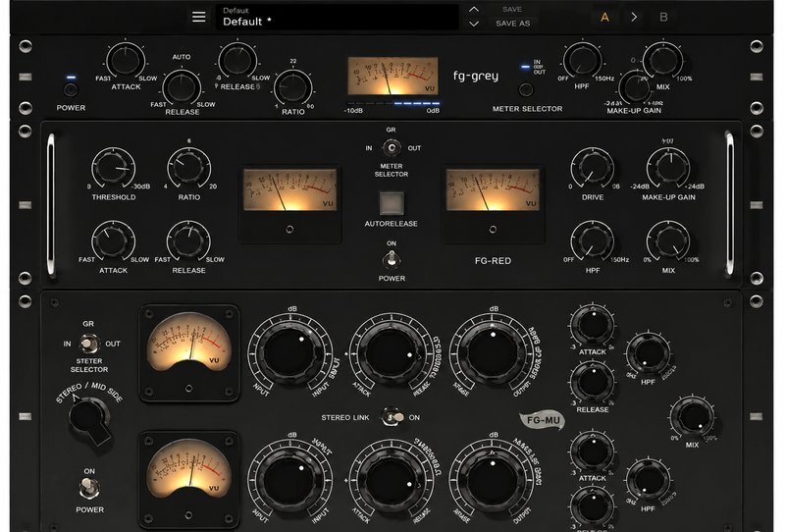Viewport: 785px width, 532px height.
Task: Click the FG-Red THRESHOLD knob
Action: (x=113, y=168)
